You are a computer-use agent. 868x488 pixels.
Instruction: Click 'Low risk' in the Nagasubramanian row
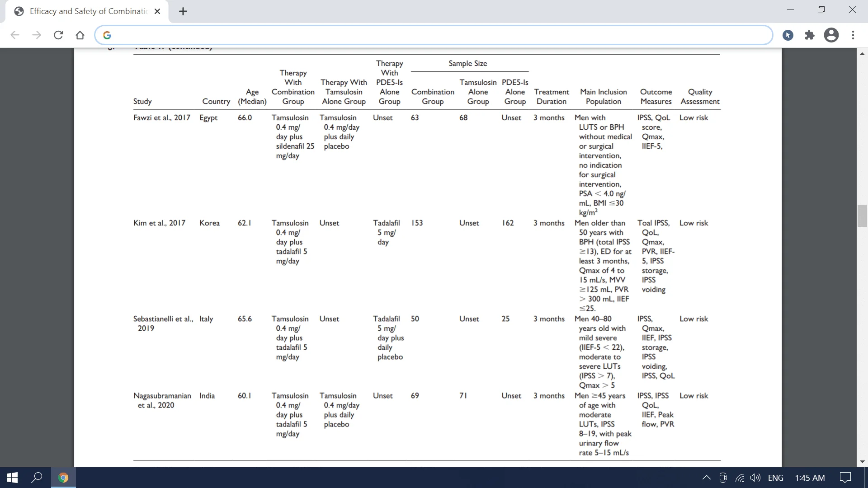tap(694, 395)
